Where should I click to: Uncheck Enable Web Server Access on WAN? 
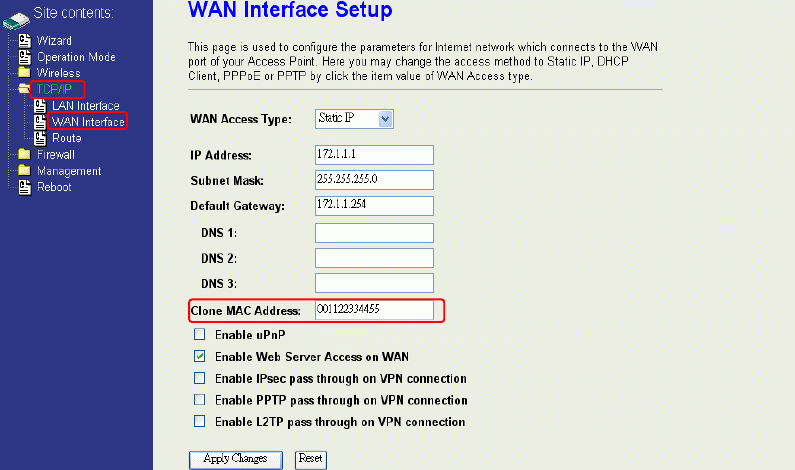point(200,356)
